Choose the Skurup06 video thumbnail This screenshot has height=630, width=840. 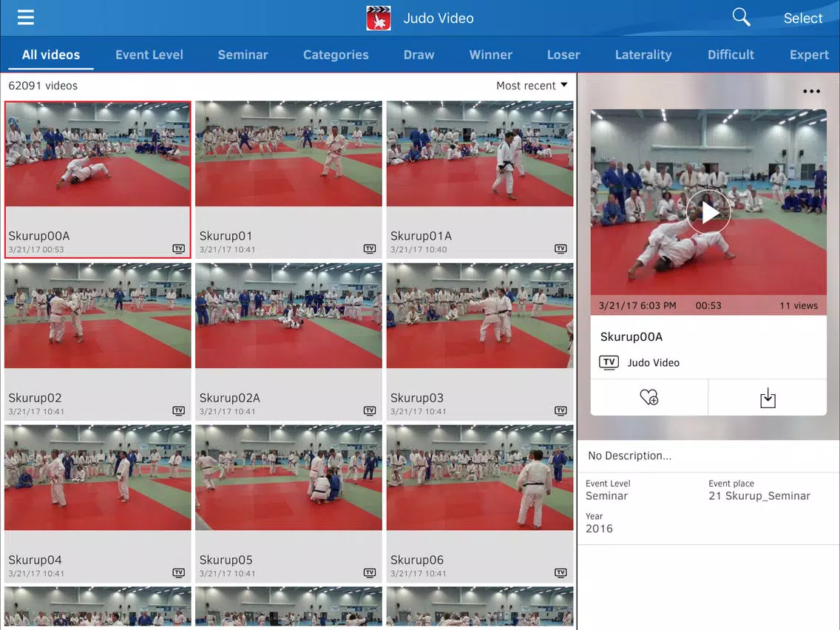[x=480, y=478]
